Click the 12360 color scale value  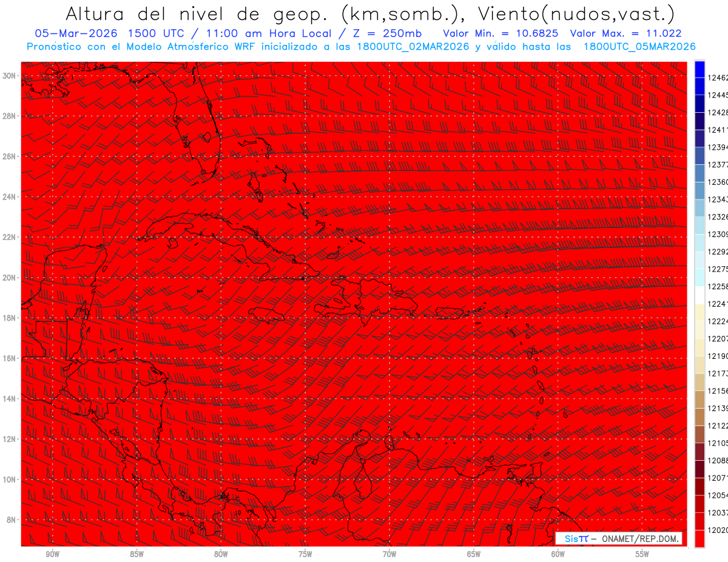tap(718, 182)
